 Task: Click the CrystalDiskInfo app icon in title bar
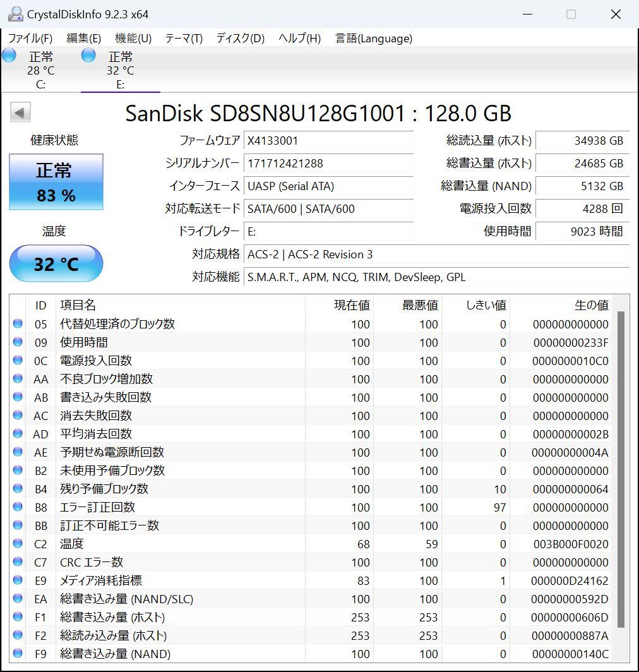(16, 14)
